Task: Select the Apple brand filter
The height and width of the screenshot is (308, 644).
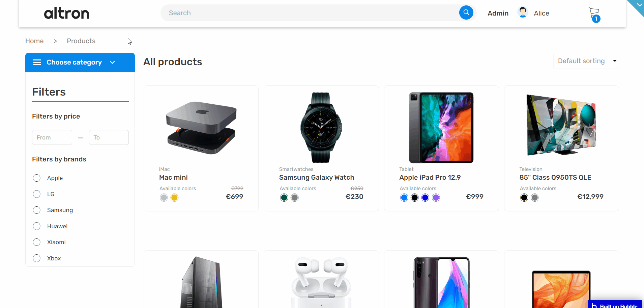Action: [x=37, y=178]
